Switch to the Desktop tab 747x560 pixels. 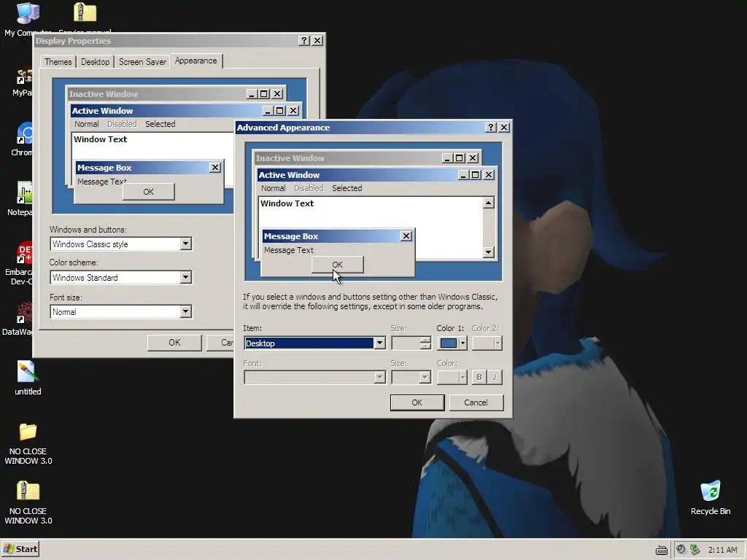(96, 62)
